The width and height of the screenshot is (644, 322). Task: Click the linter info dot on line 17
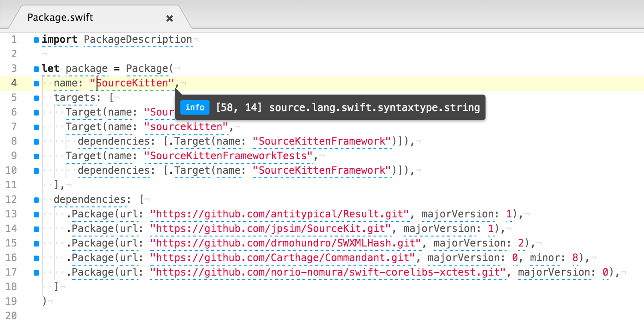36,273
